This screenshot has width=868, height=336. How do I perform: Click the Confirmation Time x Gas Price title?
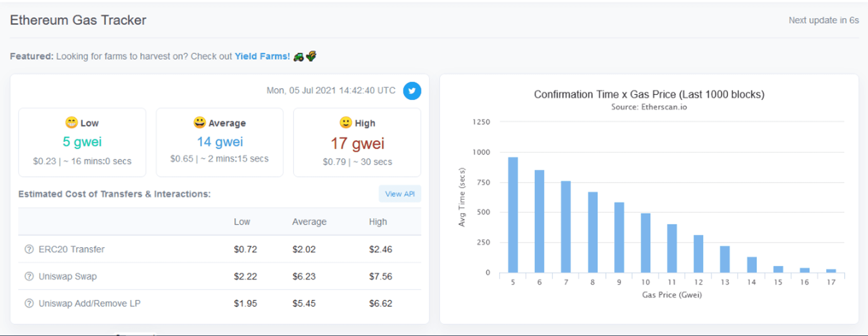[649, 94]
